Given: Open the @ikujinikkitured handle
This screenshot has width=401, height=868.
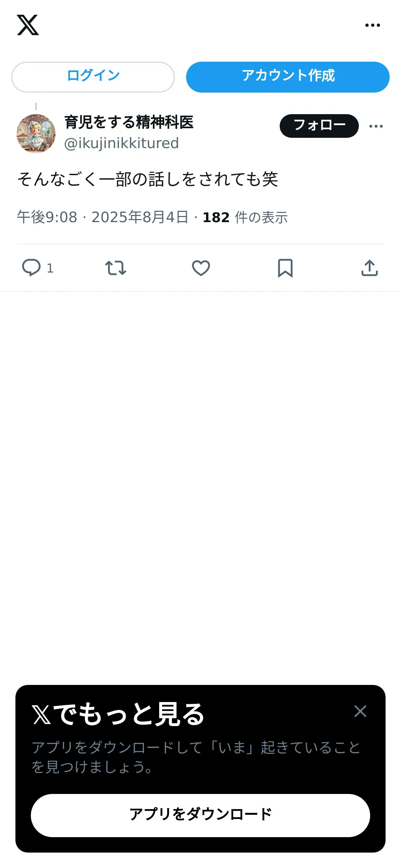Looking at the screenshot, I should 121,143.
